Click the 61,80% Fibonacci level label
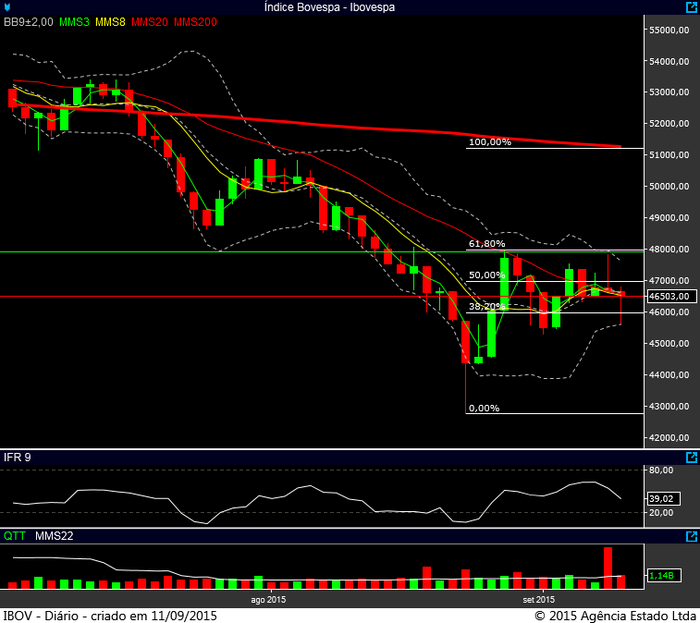700x623 pixels. (487, 244)
